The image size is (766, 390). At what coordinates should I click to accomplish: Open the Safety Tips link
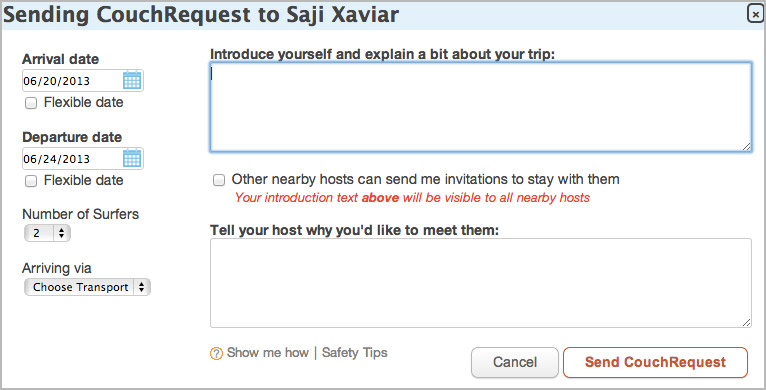[355, 352]
